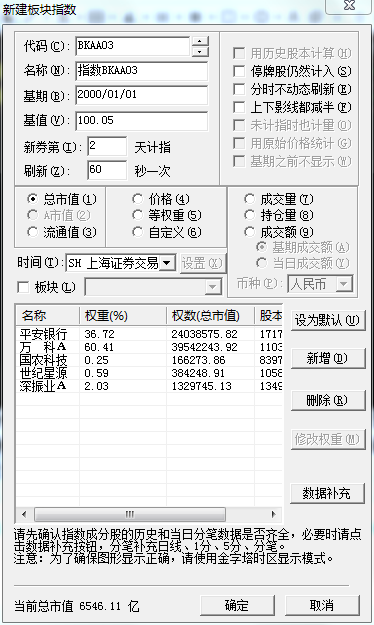Viewport: 374px width, 625px height.
Task: Check the 板块 (L) checkbox
Action: pos(23,287)
